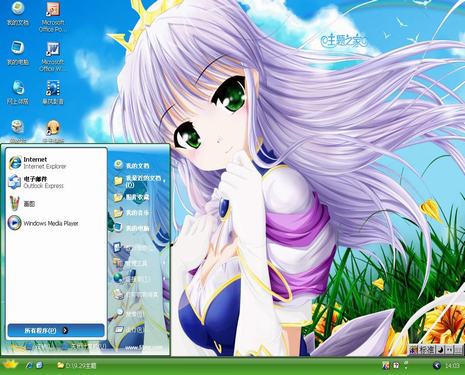Click the taskbar clock showing 14:03
Image resolution: width=465 pixels, height=375 pixels.
(452, 366)
